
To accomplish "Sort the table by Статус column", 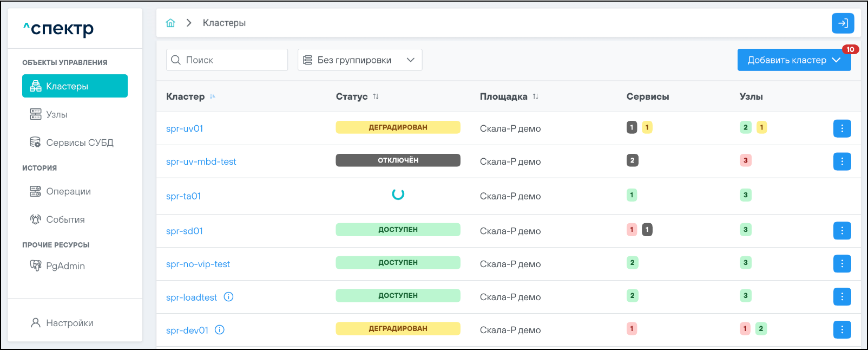I will click(376, 96).
